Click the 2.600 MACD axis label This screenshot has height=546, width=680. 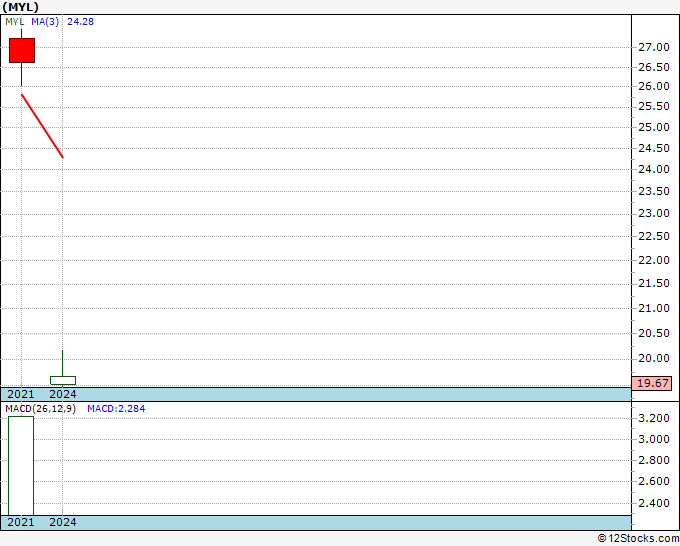654,481
